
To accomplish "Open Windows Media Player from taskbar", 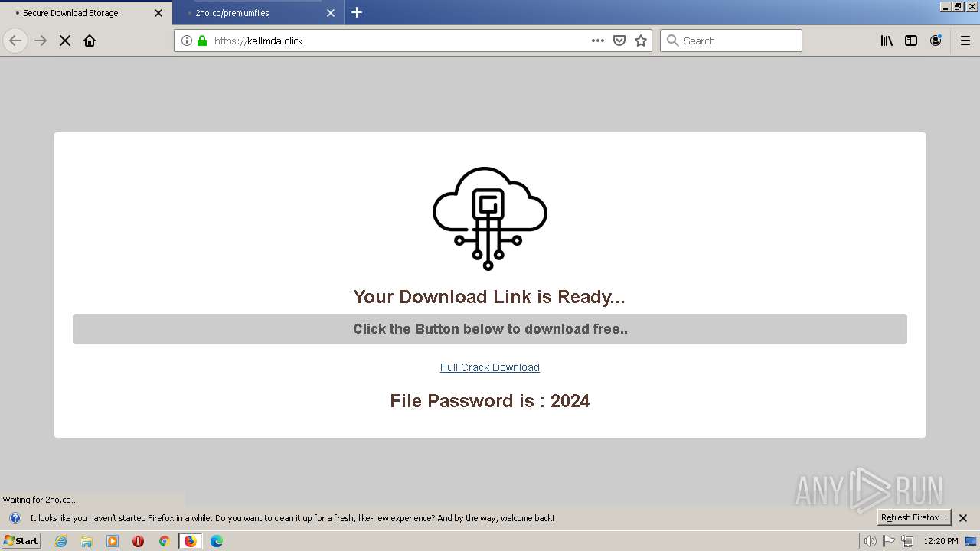I will 113,541.
